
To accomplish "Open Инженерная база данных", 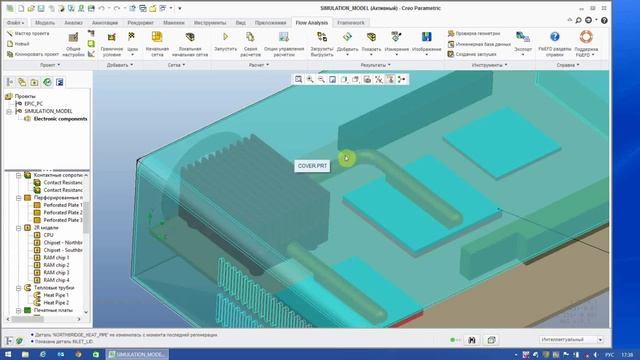I will 479,44.
